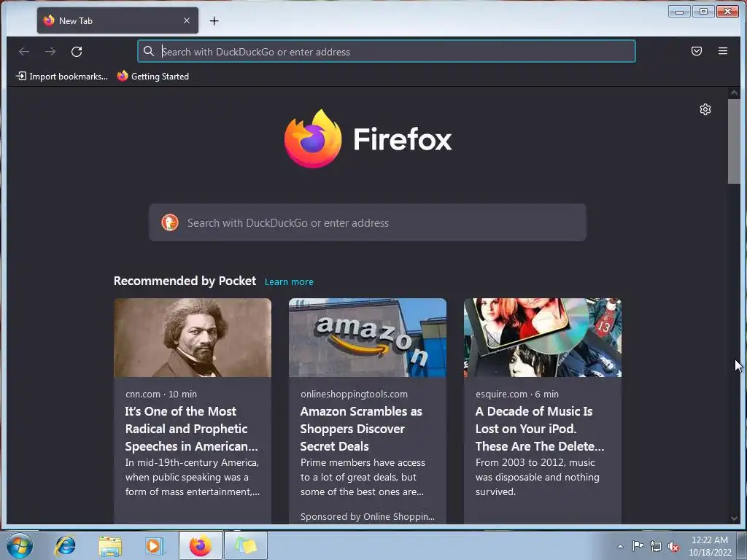Focus the center DuckDuckGo search box
The image size is (747, 560).
click(x=368, y=222)
